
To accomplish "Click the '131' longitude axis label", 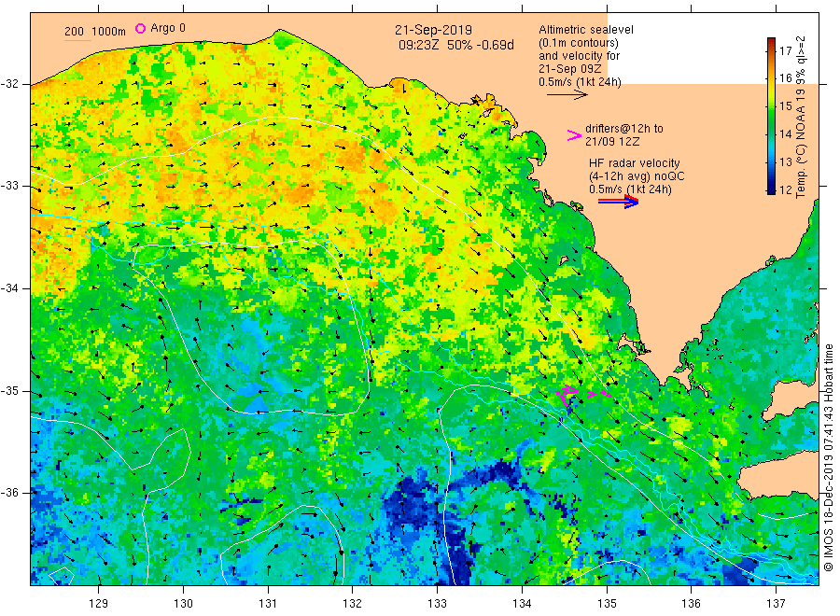I will click(x=268, y=604).
